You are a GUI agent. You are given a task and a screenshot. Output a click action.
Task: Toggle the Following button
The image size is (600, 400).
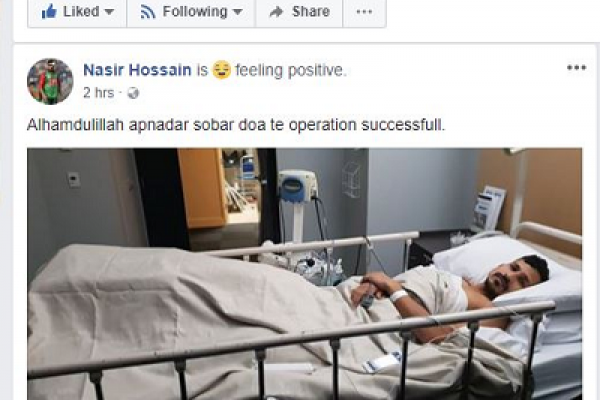point(191,13)
